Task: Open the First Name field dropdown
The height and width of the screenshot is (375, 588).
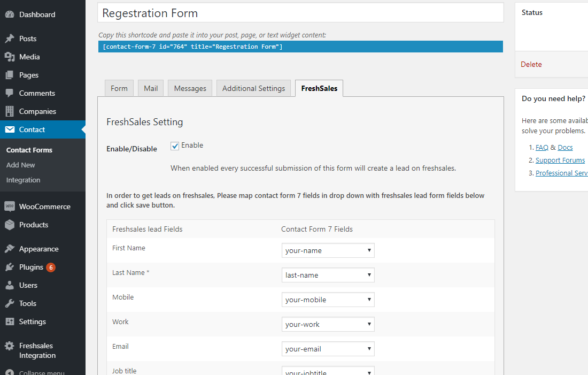Action: point(328,250)
